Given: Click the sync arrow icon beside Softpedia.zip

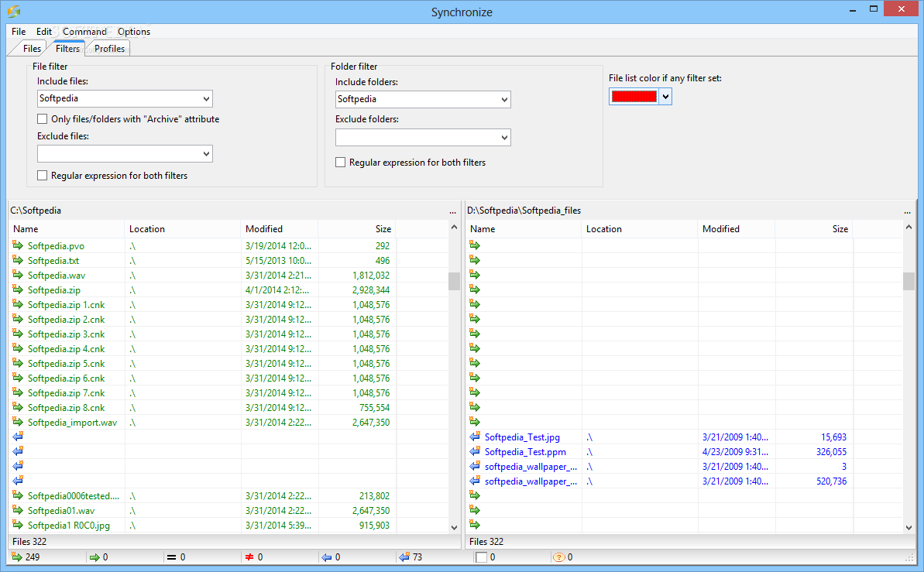Looking at the screenshot, I should pos(18,289).
